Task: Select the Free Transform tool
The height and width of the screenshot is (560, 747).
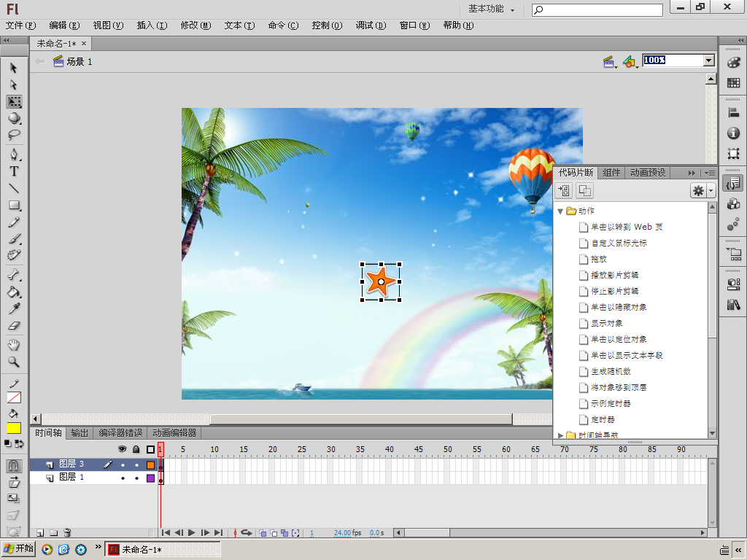Action: tap(14, 101)
